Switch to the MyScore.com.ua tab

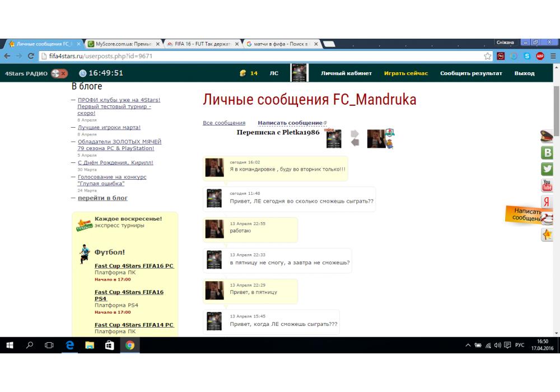point(123,44)
